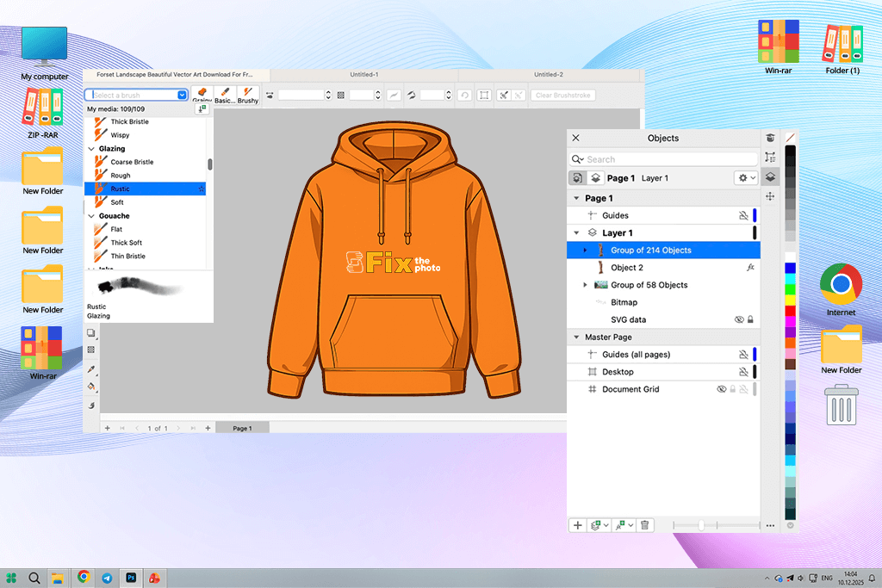Click the bounding box icon in brush toolbar
This screenshot has height=588, width=882.
(x=484, y=95)
